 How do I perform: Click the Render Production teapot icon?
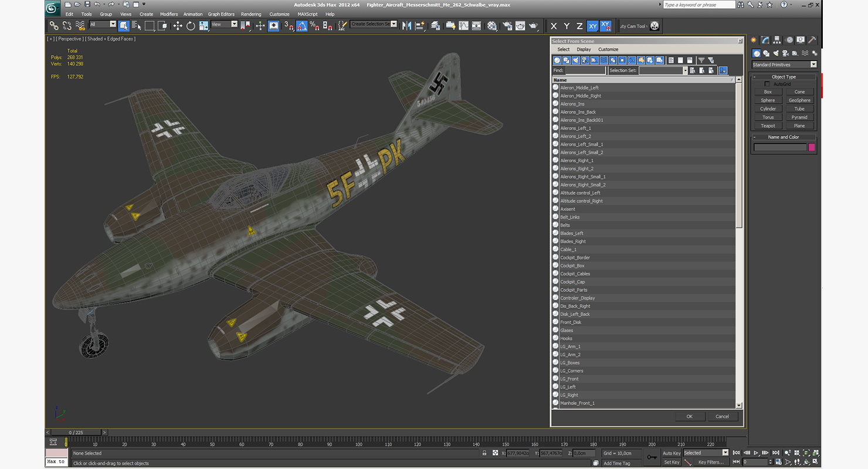[x=534, y=26]
